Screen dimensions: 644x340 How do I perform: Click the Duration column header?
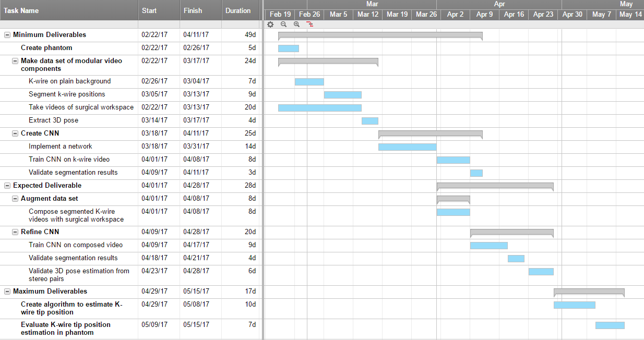(x=238, y=10)
